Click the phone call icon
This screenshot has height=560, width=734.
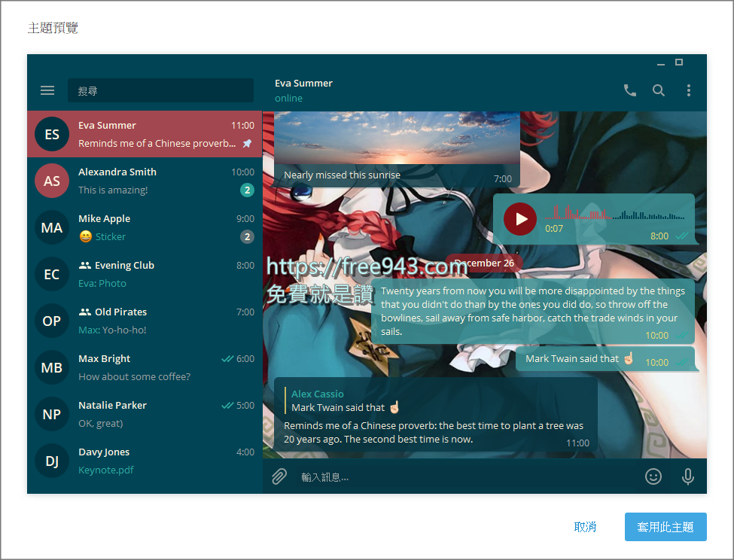630,90
